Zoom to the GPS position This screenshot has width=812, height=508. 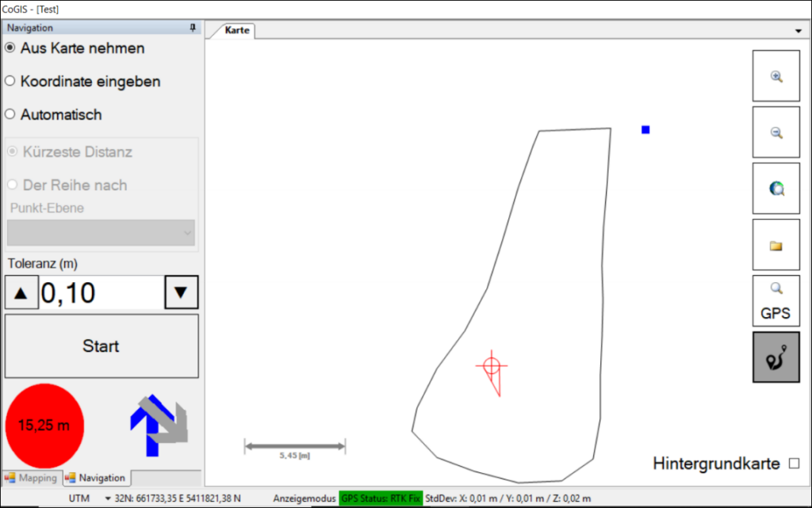point(776,301)
